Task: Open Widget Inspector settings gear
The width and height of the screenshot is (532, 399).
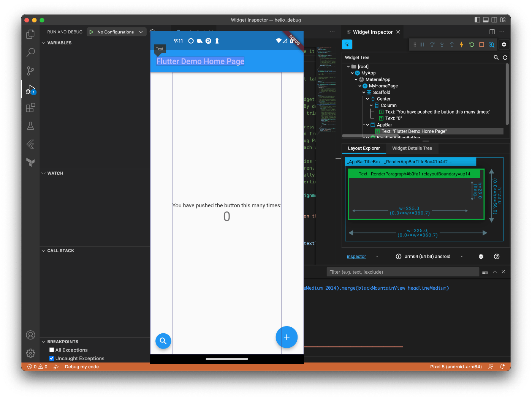Action: (504, 44)
